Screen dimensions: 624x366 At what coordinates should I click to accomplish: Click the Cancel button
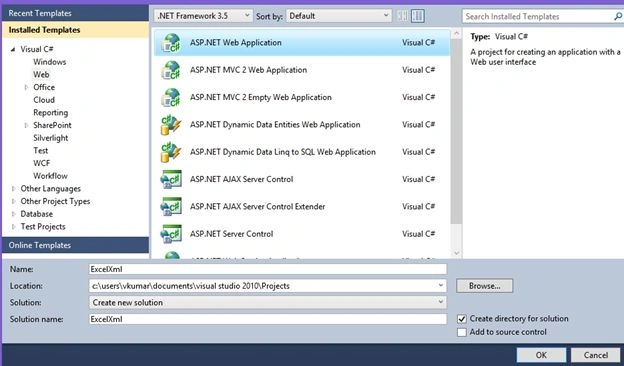(x=596, y=355)
